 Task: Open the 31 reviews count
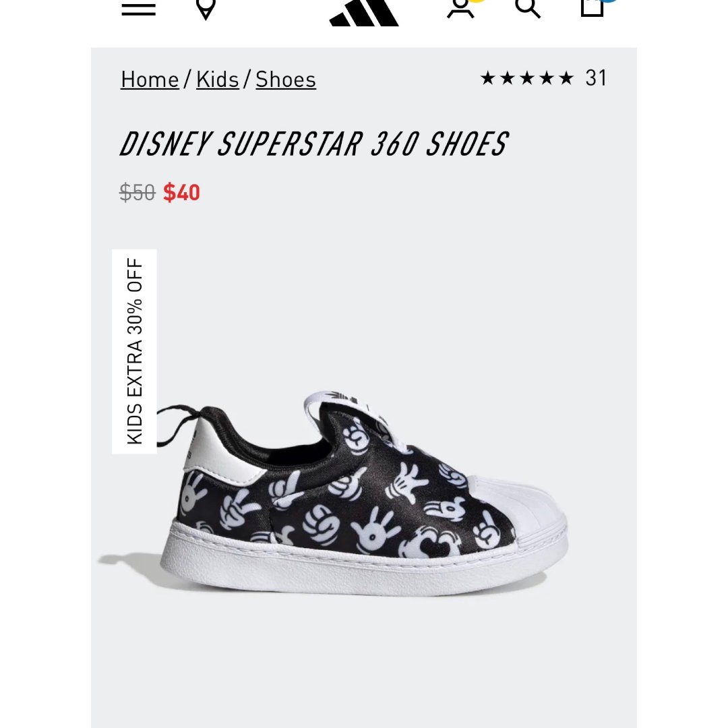pos(596,78)
